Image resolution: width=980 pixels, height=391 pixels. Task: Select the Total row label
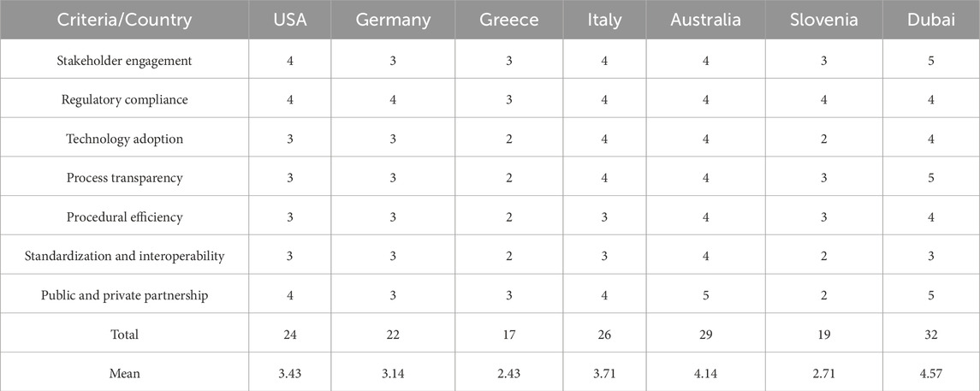pyautogui.click(x=125, y=335)
